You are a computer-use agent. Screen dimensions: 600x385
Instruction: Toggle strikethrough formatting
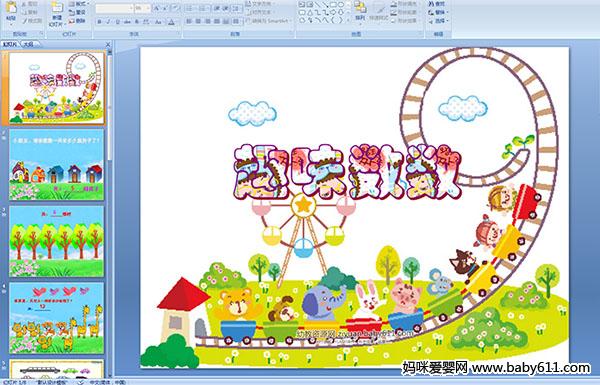click(127, 22)
